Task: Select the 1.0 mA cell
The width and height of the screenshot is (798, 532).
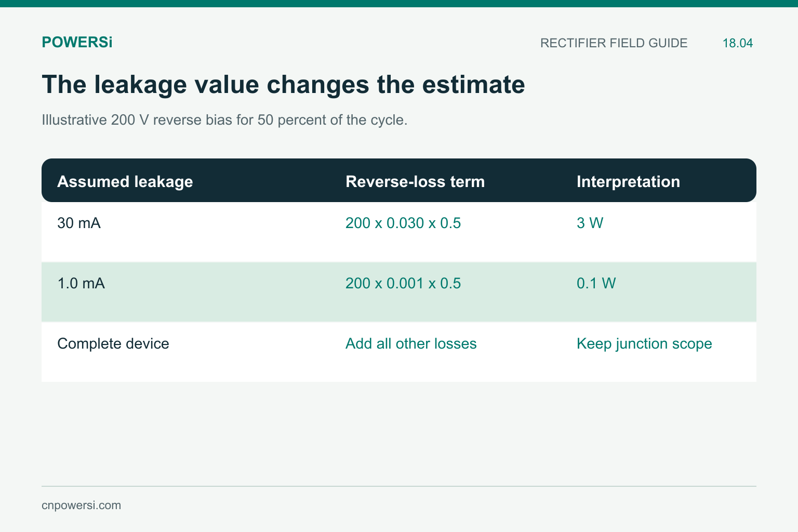Action: pyautogui.click(x=81, y=284)
